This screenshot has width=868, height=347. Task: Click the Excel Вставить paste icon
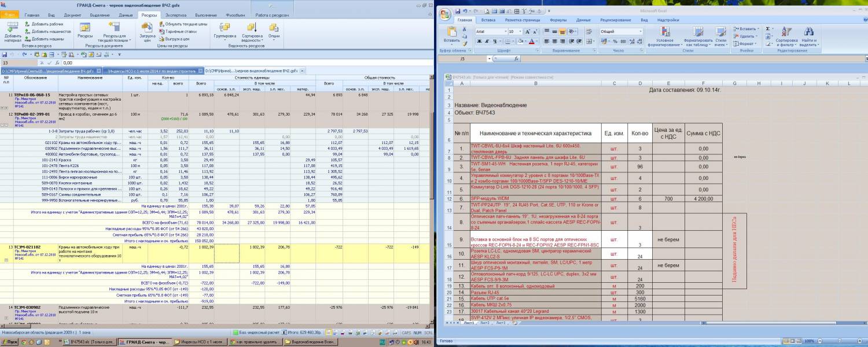click(x=451, y=32)
